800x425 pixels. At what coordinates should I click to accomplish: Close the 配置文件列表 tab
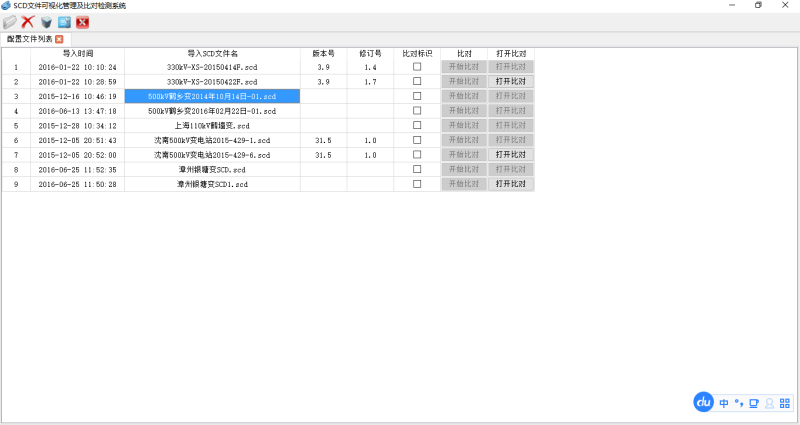[x=59, y=39]
